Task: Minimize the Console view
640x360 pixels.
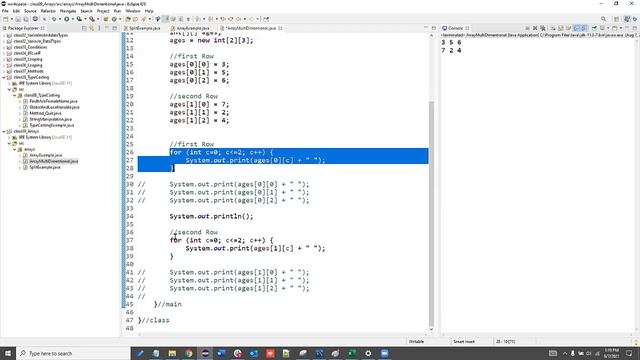Action: (627, 28)
